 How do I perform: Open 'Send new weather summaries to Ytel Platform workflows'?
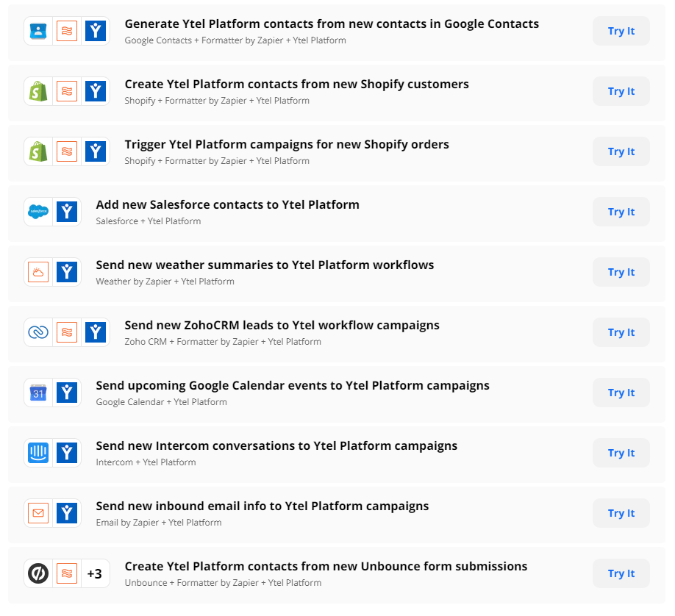265,265
